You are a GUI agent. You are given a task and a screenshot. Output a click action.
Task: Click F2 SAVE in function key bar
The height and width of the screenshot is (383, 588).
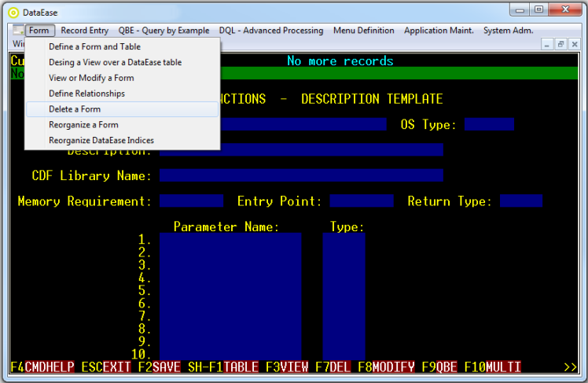pyautogui.click(x=160, y=366)
